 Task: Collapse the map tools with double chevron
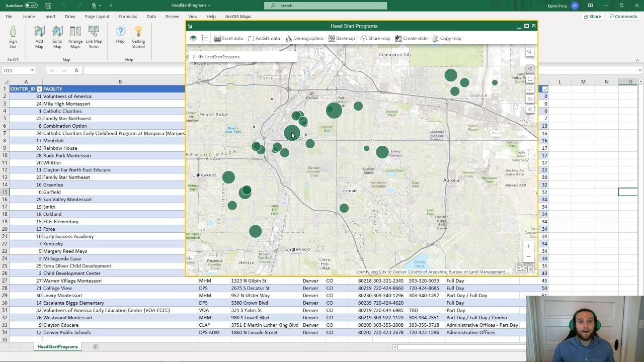pyautogui.click(x=530, y=109)
